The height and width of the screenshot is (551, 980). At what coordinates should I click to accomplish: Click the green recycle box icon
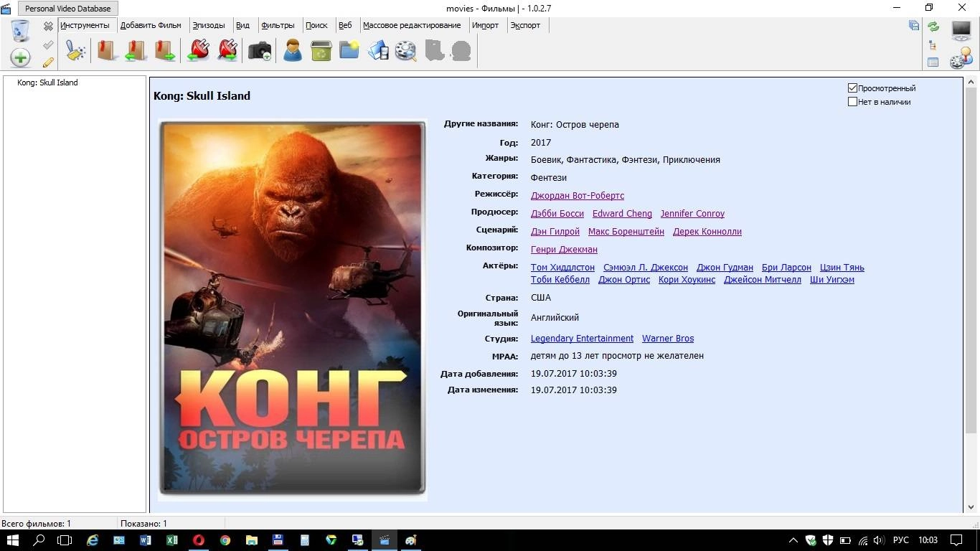tap(321, 50)
